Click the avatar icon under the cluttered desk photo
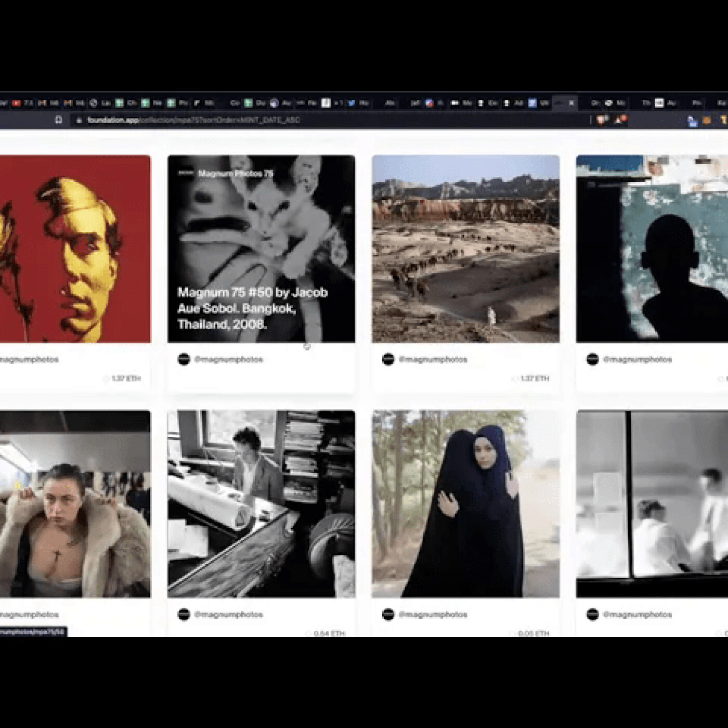 184,615
